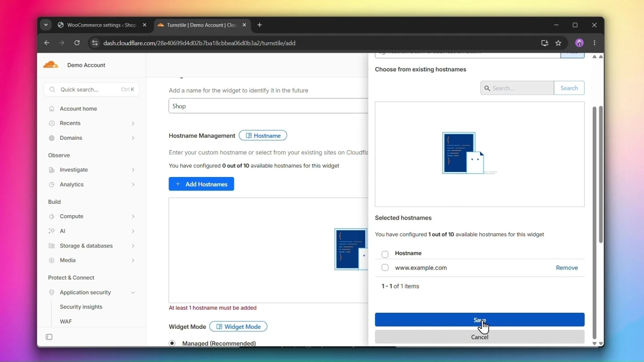Open Security insights submenu item
The width and height of the screenshot is (644, 362).
(81, 307)
